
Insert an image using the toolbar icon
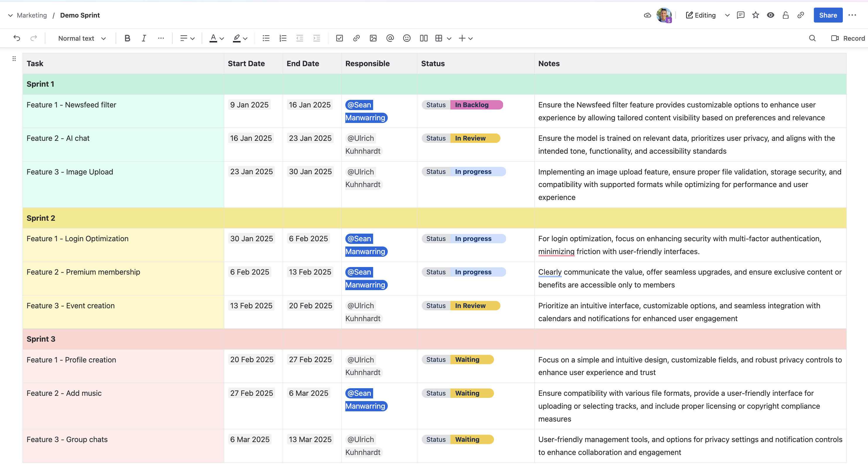tap(373, 38)
